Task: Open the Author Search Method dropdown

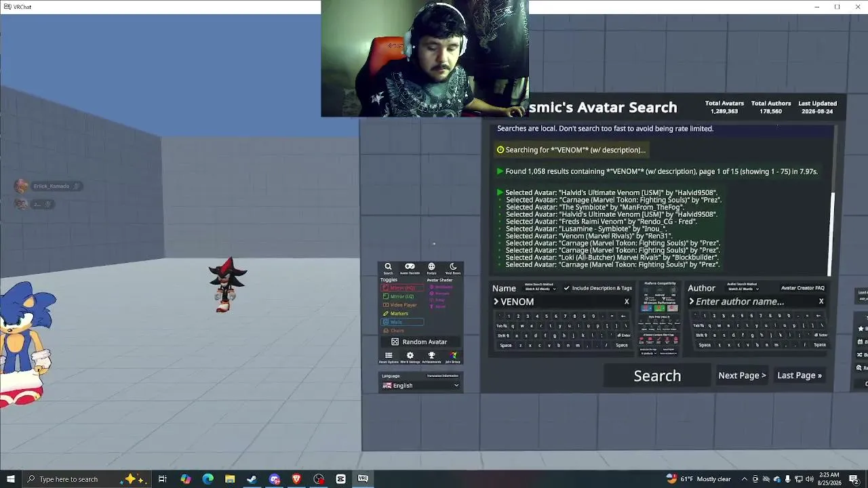Action: point(742,287)
